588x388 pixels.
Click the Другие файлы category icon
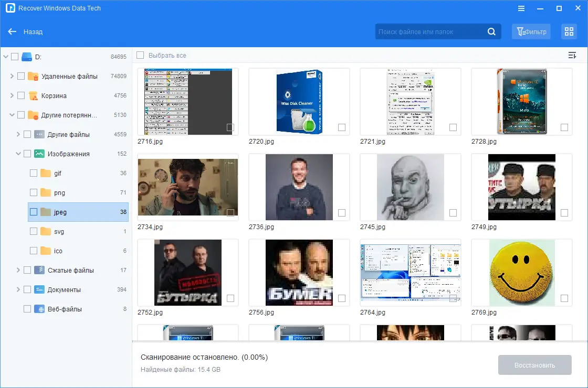(x=39, y=134)
